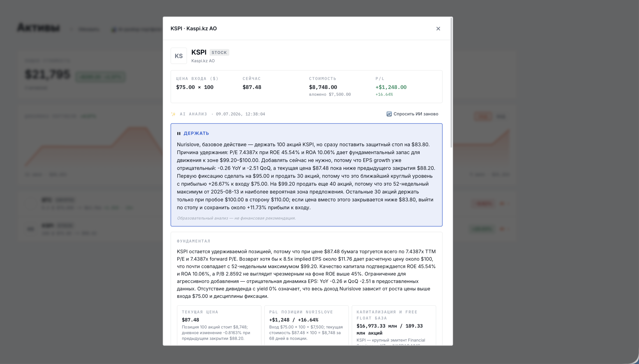639x364 pixels.
Task: Click the KS ticker avatar tile
Action: 179,56
